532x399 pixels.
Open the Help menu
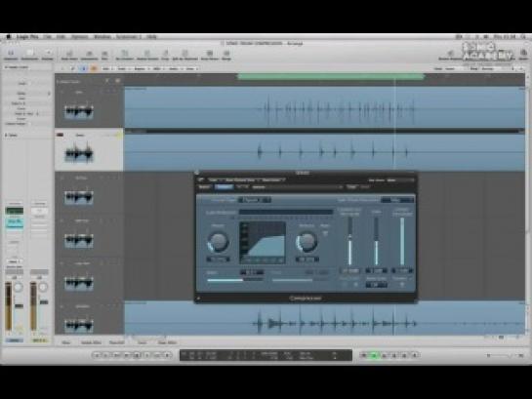[151, 36]
